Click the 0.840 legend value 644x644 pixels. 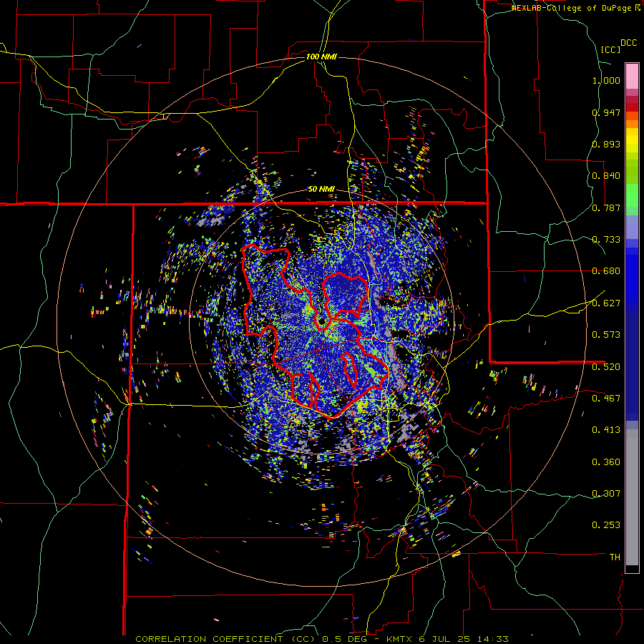pos(606,176)
